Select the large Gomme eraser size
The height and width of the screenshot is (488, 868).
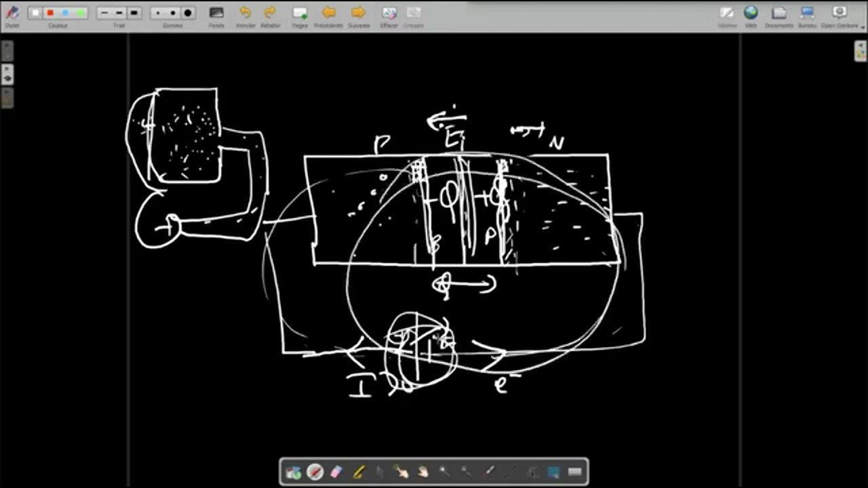pos(188,13)
